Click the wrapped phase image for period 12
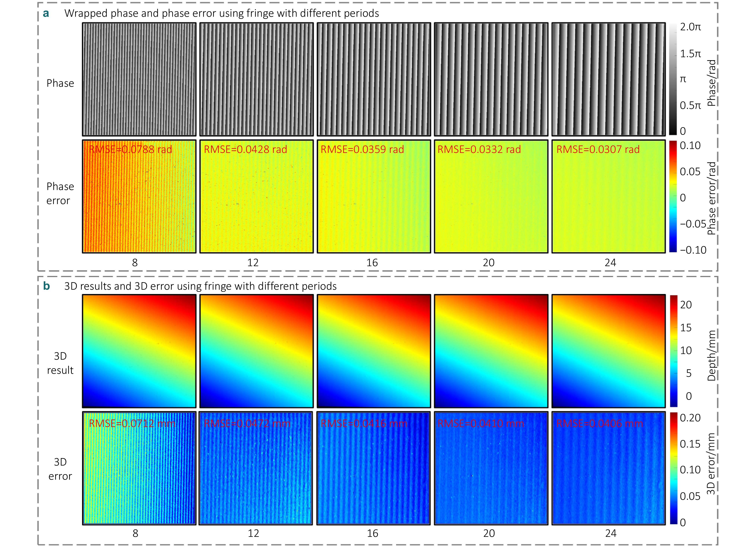 point(256,79)
